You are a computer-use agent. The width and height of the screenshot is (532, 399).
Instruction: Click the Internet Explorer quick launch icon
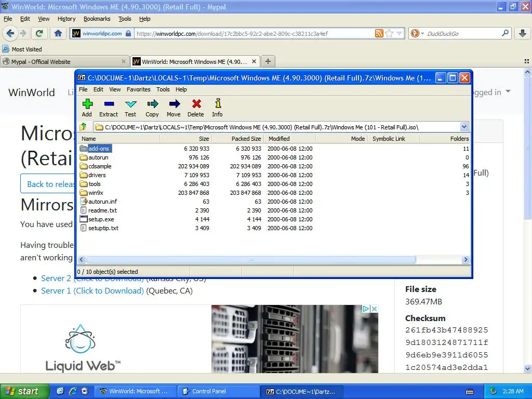tap(73, 391)
